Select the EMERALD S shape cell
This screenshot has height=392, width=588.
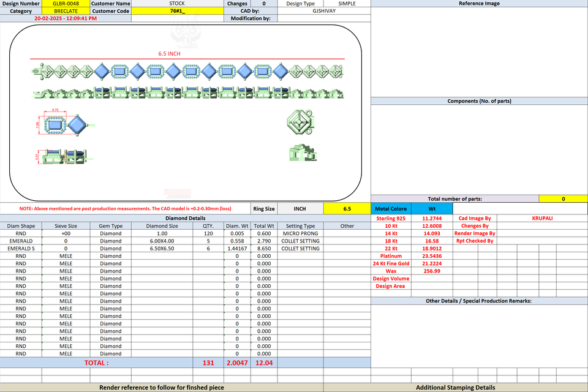point(21,248)
